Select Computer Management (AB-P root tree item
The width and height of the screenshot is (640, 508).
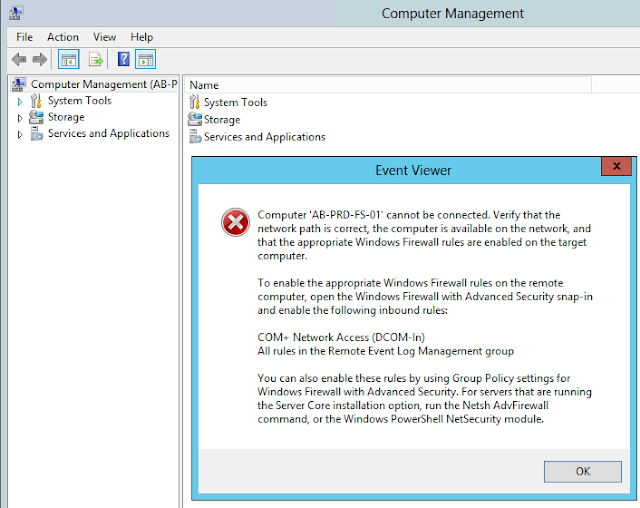point(104,84)
